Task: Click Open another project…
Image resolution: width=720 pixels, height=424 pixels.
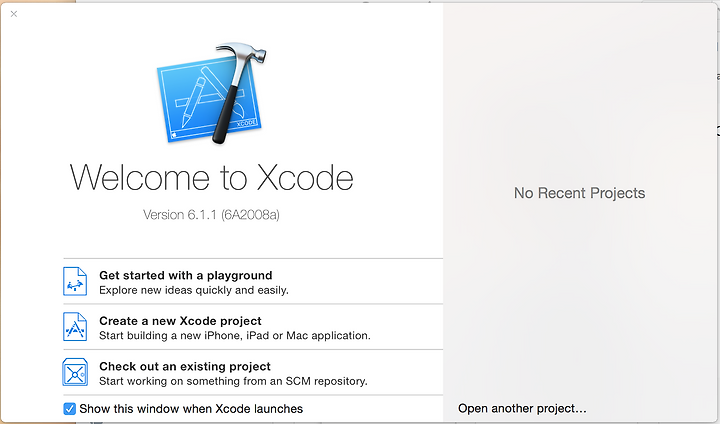Action: coord(522,408)
